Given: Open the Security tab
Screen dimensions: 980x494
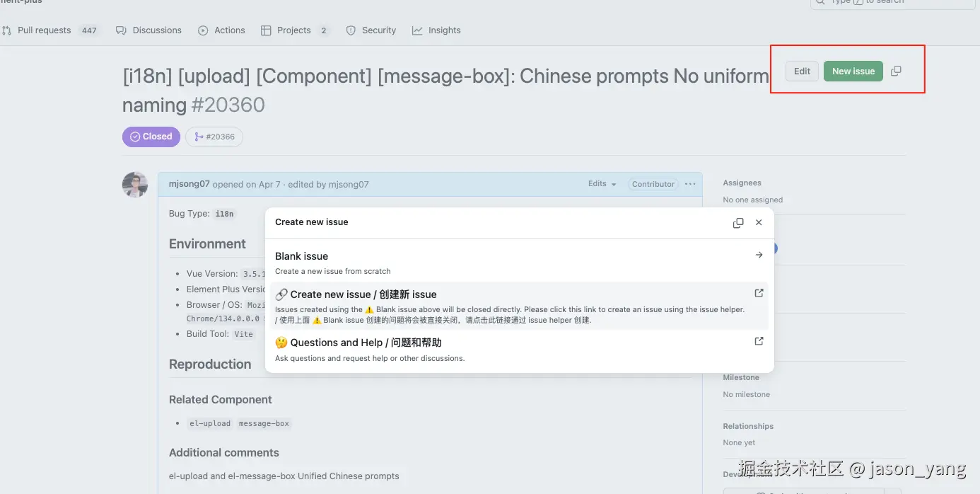Looking at the screenshot, I should point(371,30).
